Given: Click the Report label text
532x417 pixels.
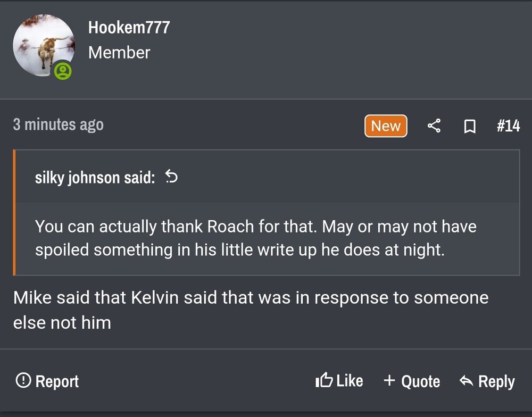Looking at the screenshot, I should pos(57,381).
